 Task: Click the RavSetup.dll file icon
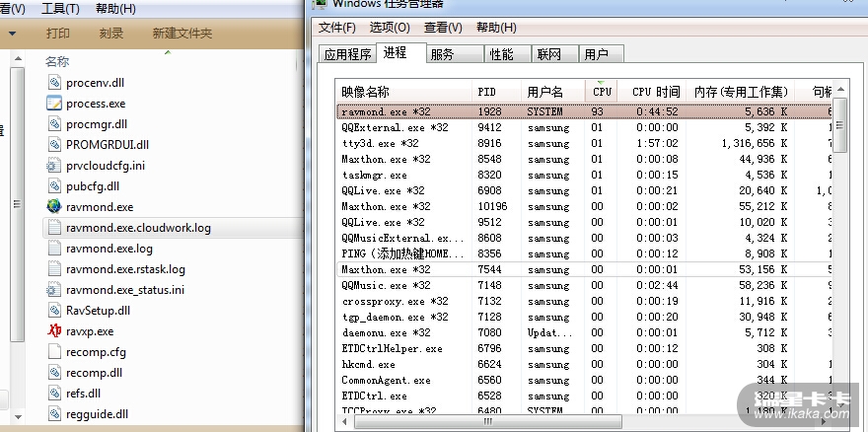(54, 310)
